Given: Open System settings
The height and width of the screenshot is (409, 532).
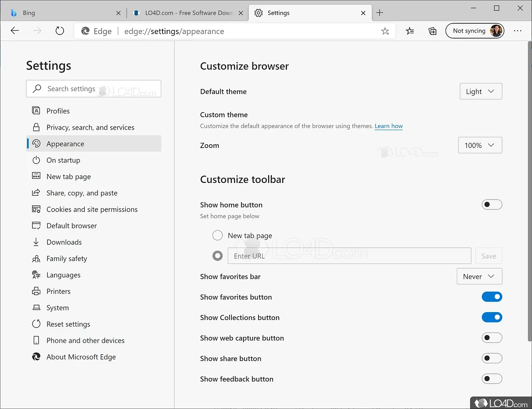Looking at the screenshot, I should coord(94,308).
